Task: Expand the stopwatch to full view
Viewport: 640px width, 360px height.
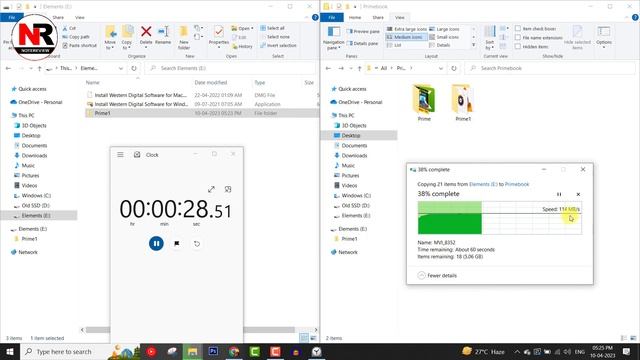Action: [x=211, y=189]
